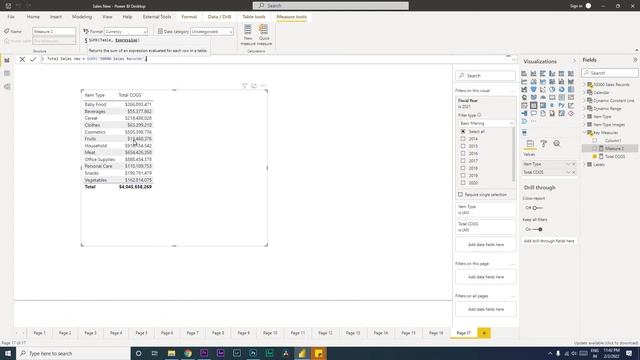Expand the 50000 Sales Records table
This screenshot has height=360, width=640.
584,84
